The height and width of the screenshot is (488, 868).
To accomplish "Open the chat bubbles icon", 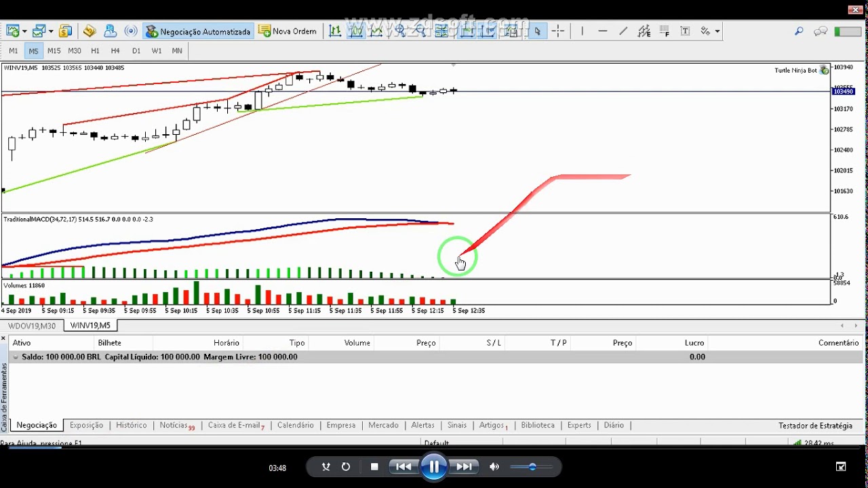I will (821, 31).
